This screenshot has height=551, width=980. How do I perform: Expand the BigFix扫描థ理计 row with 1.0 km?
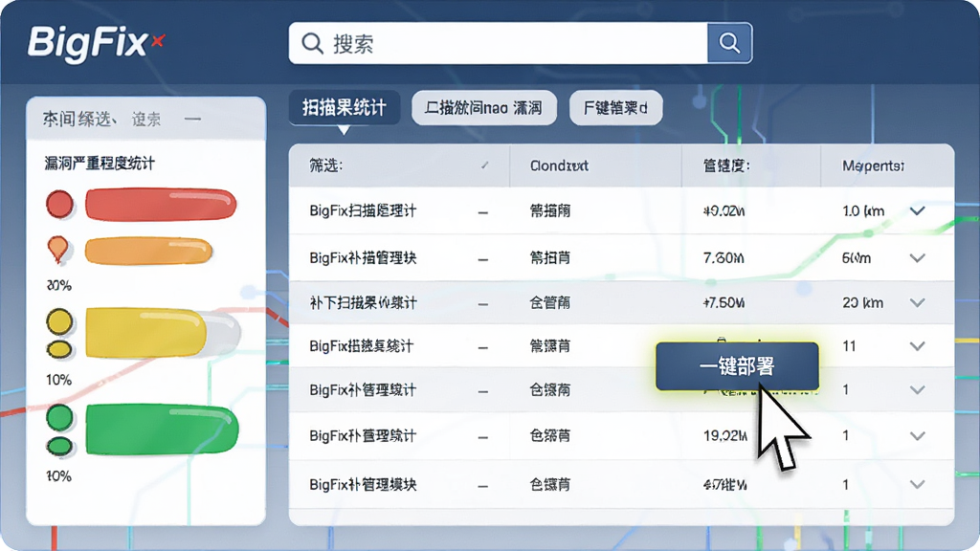(917, 210)
